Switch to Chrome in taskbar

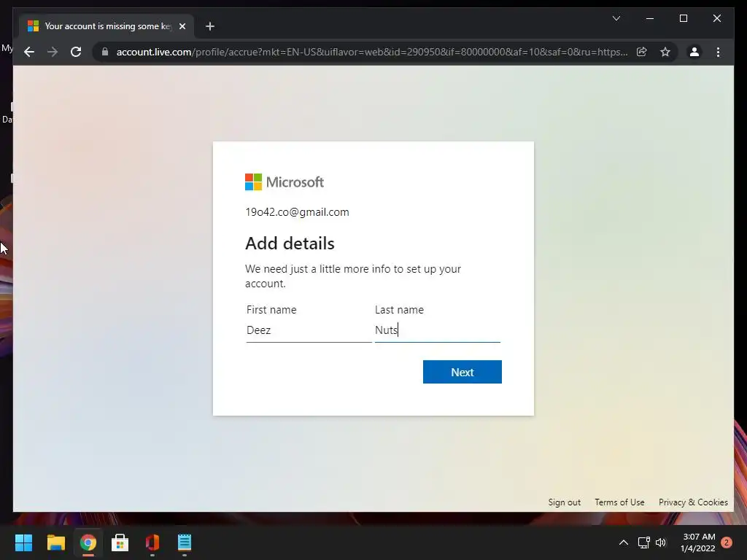(88, 542)
